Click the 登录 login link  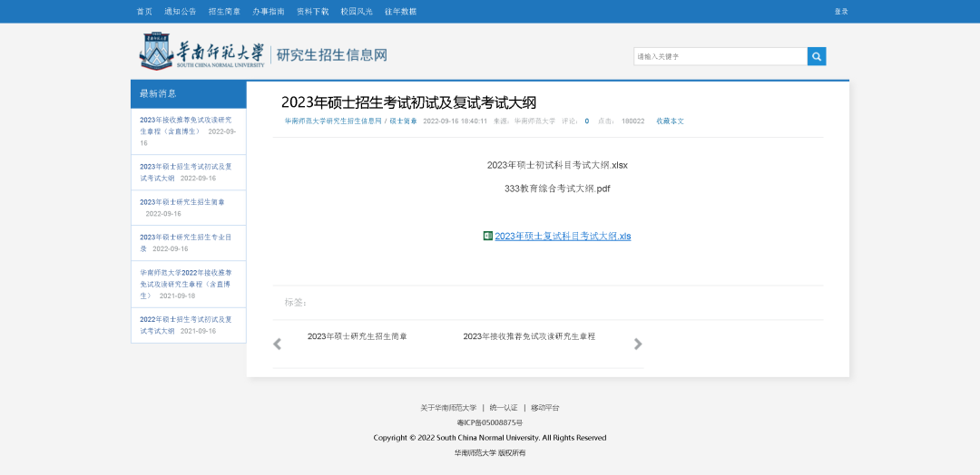[841, 11]
